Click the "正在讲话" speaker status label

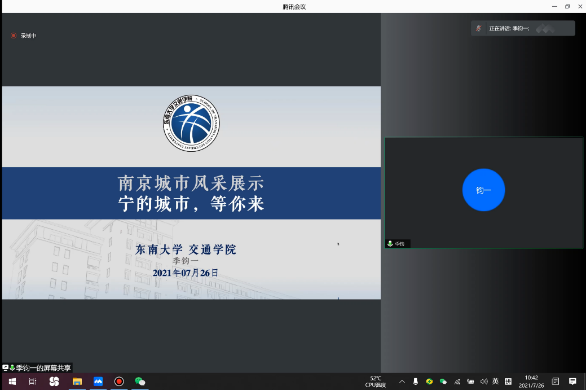pos(509,28)
